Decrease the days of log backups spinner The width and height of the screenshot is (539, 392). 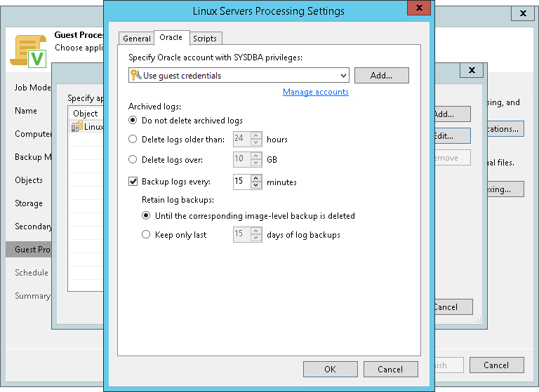[x=256, y=238]
